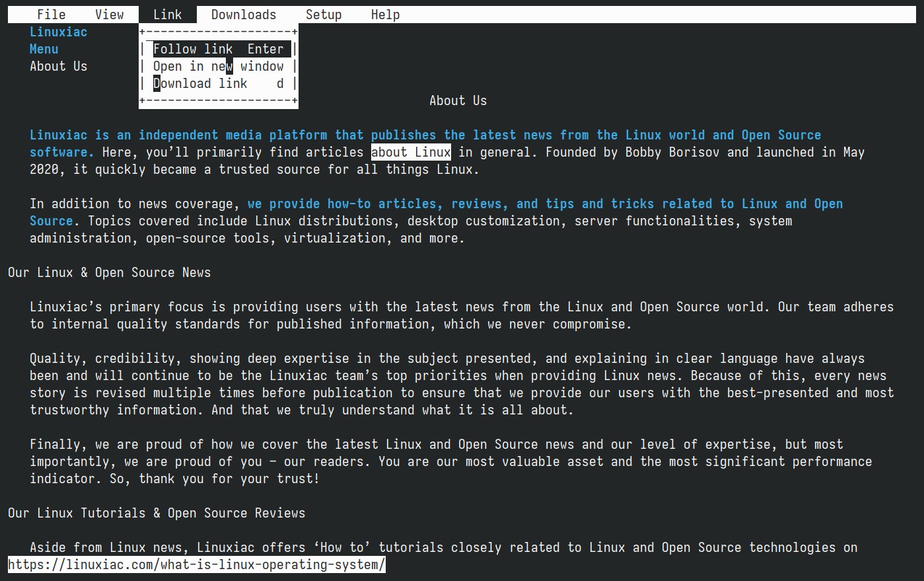924x581 pixels.
Task: Click 'Quality, credibility, showing deep expertise' line
Action: [x=447, y=358]
